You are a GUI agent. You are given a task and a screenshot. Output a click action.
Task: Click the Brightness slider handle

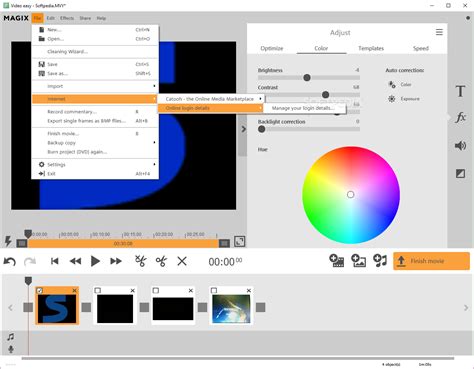tap(307, 78)
